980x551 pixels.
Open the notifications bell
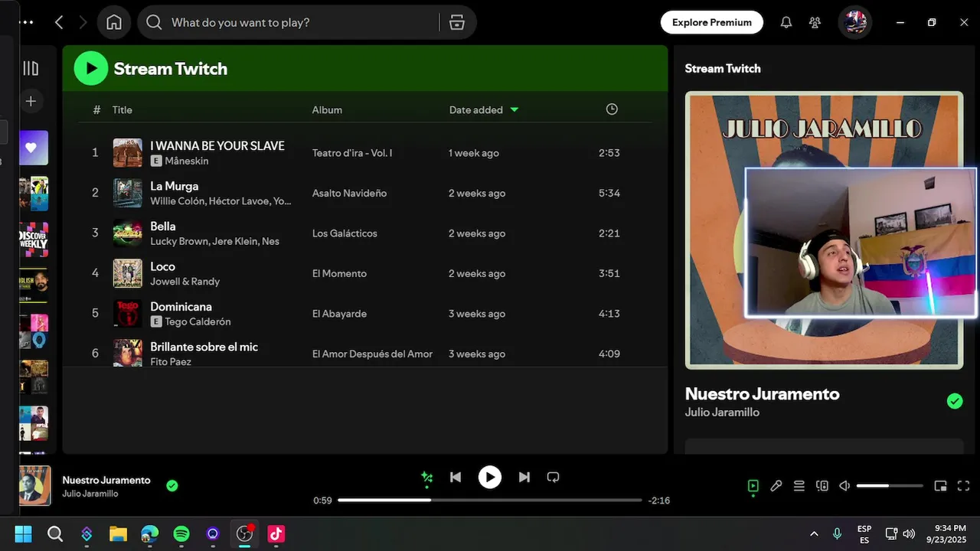(x=786, y=22)
